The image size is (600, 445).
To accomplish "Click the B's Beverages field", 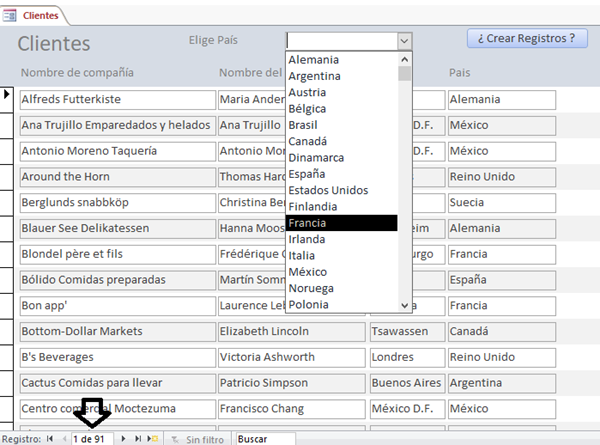I will (x=117, y=357).
